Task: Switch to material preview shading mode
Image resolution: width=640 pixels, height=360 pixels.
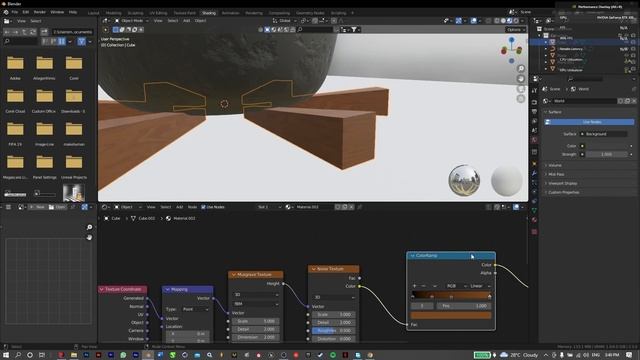Action: pos(509,20)
